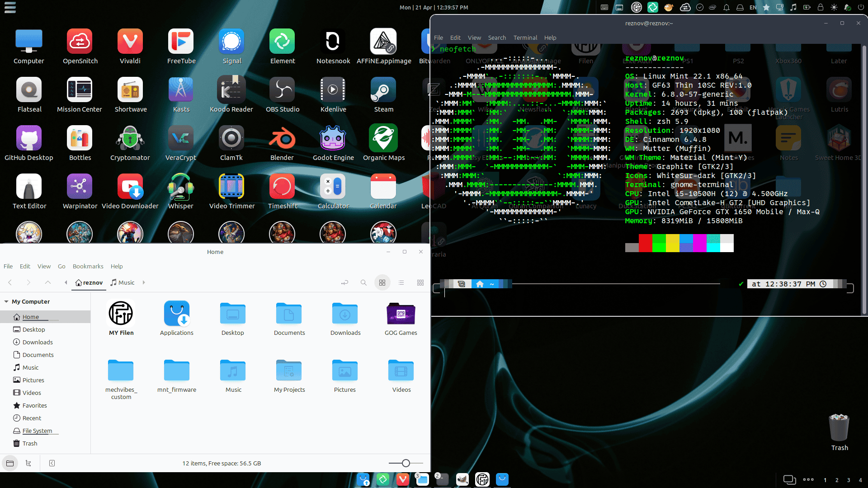Show the places sidebar in the file manager
The height and width of the screenshot is (488, 868).
(x=10, y=463)
